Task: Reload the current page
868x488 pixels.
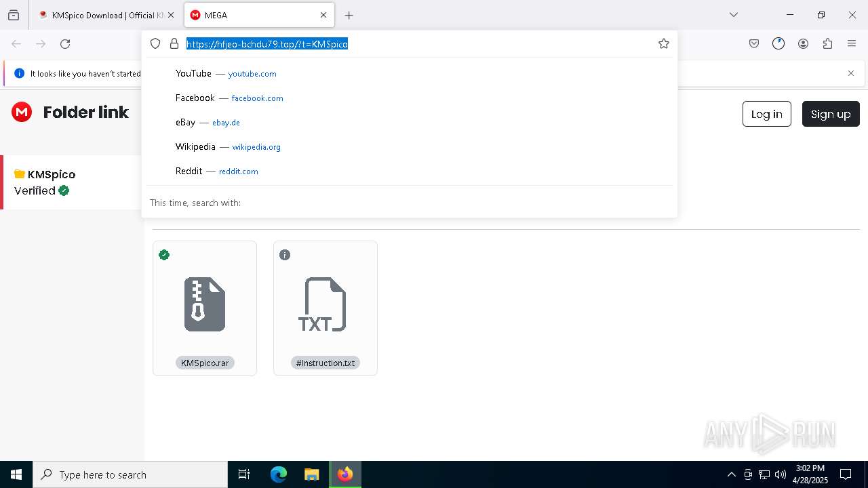Action: (65, 44)
